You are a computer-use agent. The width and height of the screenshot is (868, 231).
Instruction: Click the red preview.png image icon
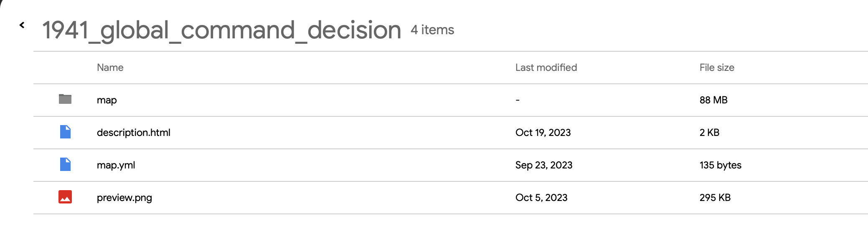65,197
